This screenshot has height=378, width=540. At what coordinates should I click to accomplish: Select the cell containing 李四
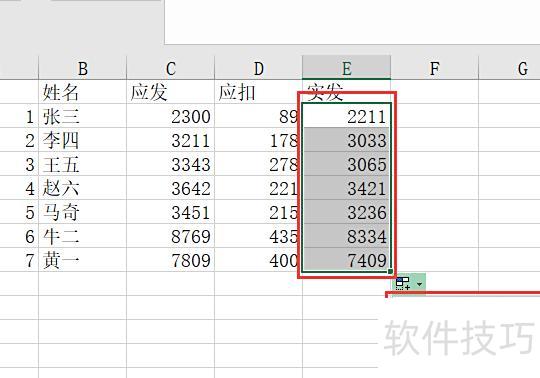83,140
